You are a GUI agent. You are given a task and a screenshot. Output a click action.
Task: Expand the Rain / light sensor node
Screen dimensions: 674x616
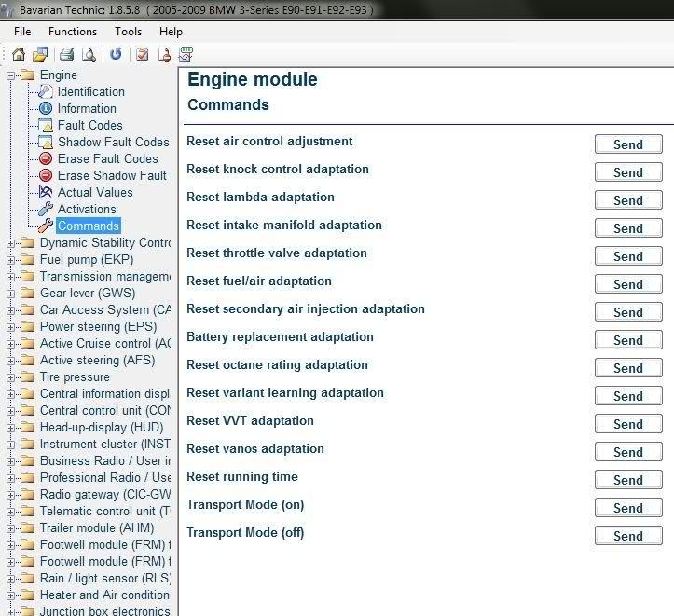[x=11, y=579]
